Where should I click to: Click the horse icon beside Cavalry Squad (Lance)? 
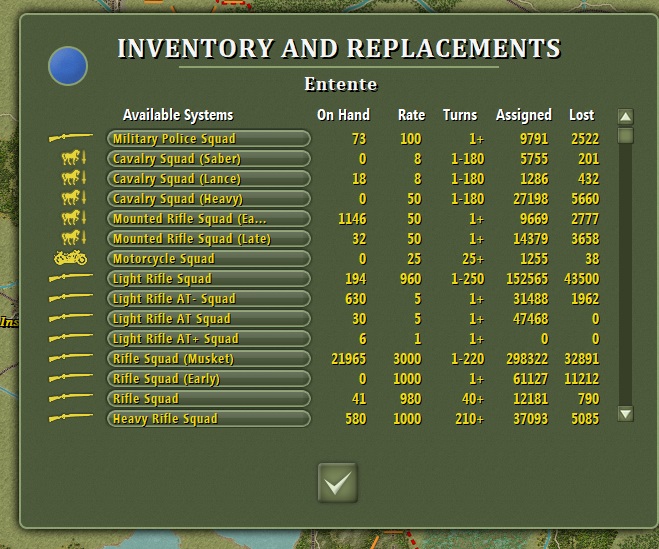point(74,178)
